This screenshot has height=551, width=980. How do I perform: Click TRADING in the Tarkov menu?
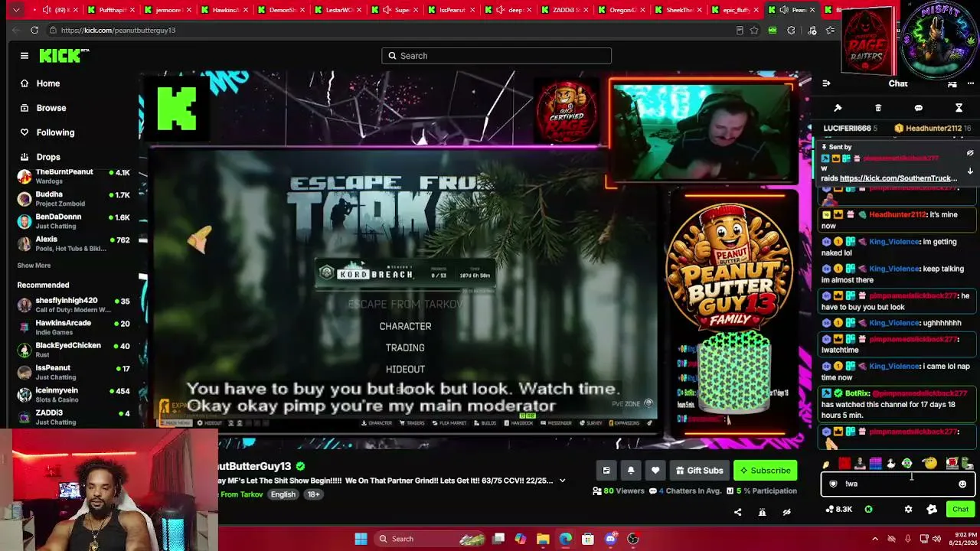point(405,347)
